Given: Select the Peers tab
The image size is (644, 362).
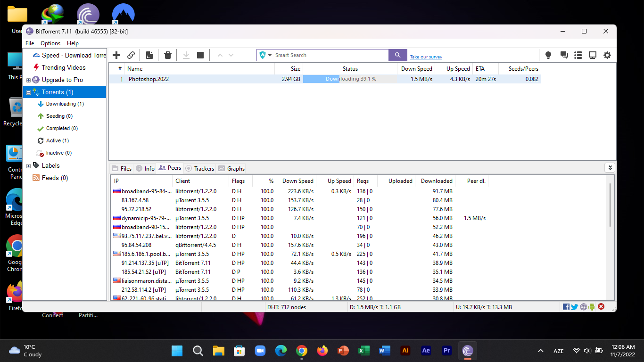Looking at the screenshot, I should 170,168.
